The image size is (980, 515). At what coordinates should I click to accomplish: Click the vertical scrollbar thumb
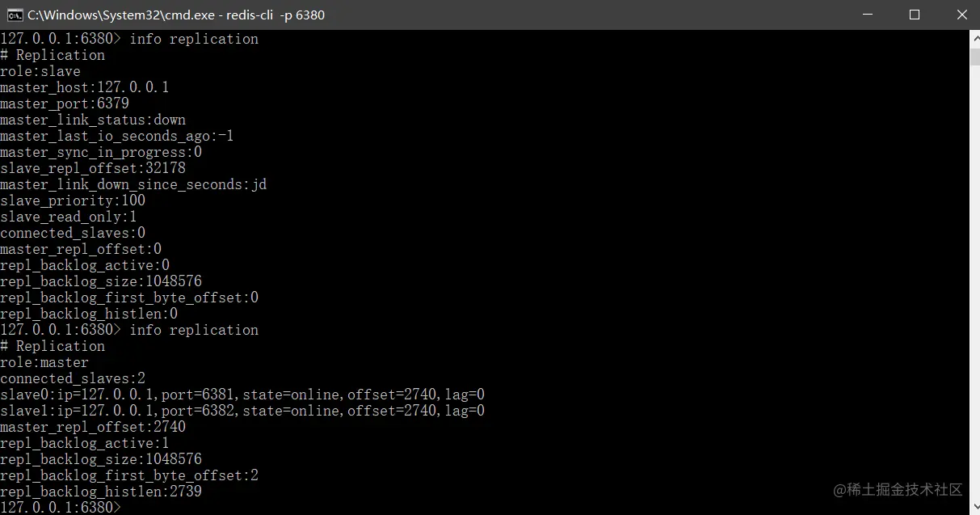coord(974,56)
